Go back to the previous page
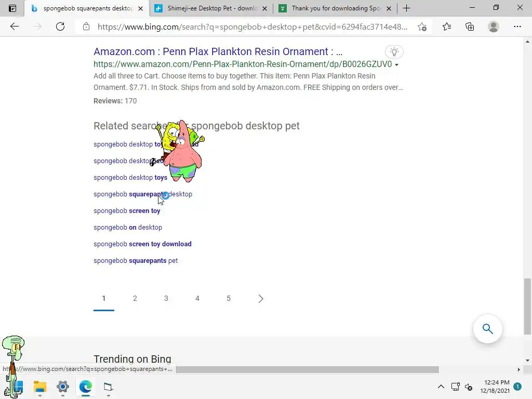This screenshot has height=399, width=532. pyautogui.click(x=14, y=26)
